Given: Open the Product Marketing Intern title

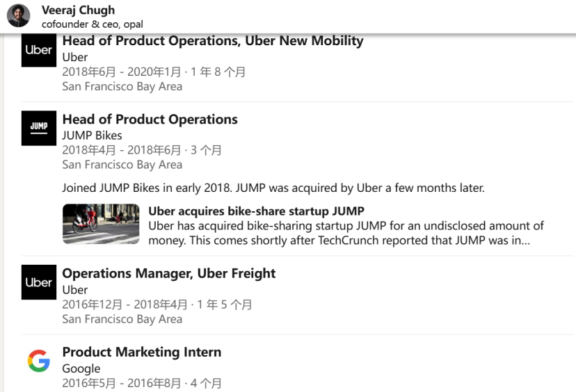Looking at the screenshot, I should click(141, 352).
